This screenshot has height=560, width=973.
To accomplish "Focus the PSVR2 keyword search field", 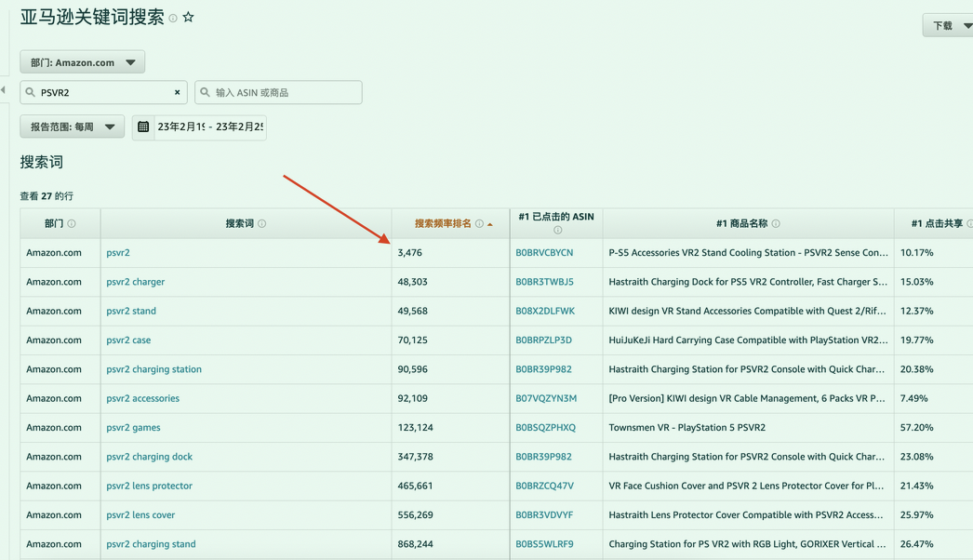I will (x=103, y=92).
